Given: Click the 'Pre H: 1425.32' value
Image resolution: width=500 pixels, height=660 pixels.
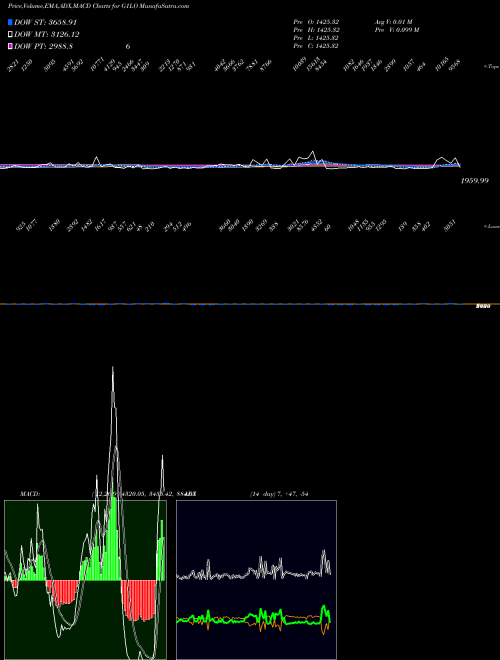Looking at the screenshot, I should pyautogui.click(x=316, y=30).
